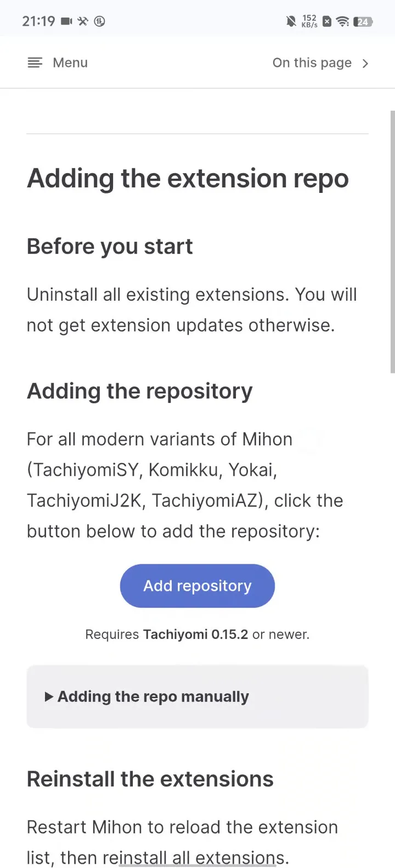The height and width of the screenshot is (868, 395).
Task: Tap the crossed tools icon in the status bar
Action: (82, 21)
